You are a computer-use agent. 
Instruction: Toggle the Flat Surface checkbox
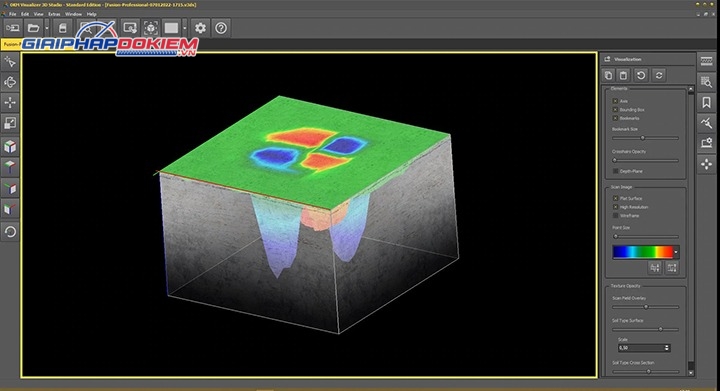pos(615,198)
